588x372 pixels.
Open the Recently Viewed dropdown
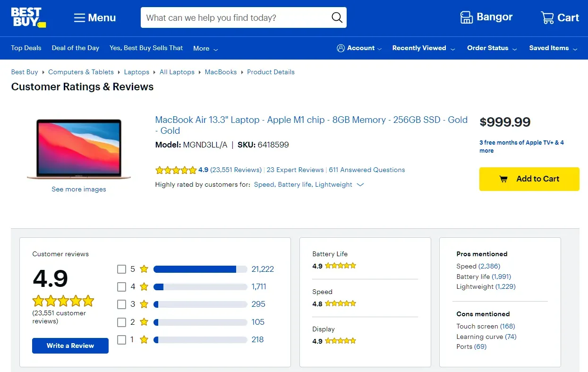pyautogui.click(x=419, y=48)
